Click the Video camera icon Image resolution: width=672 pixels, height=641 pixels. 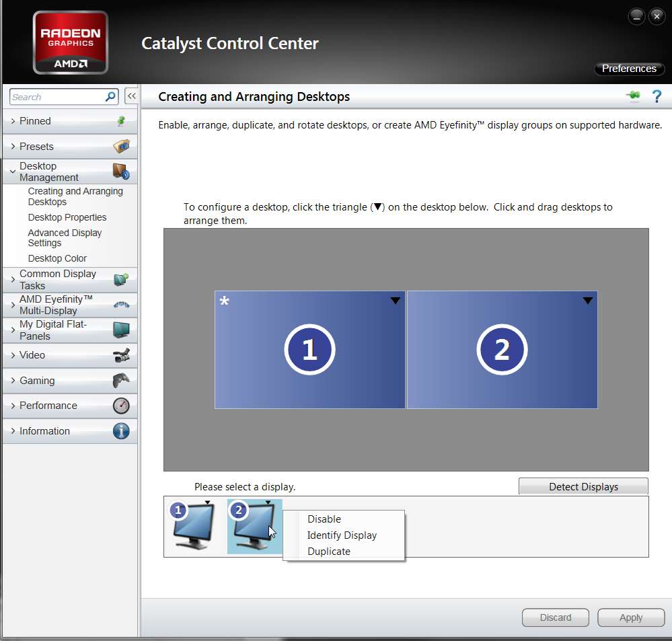point(121,354)
